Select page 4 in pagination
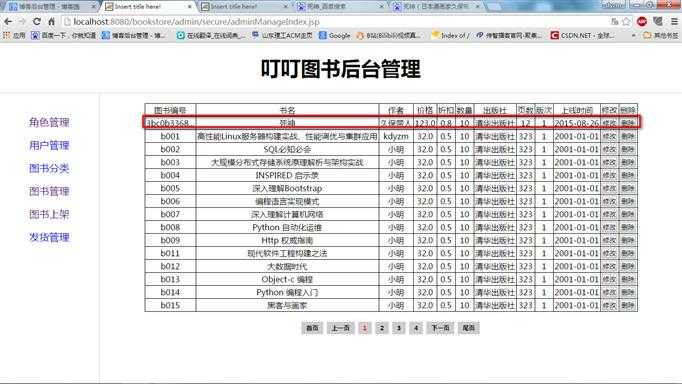The image size is (682, 384). pos(416,328)
